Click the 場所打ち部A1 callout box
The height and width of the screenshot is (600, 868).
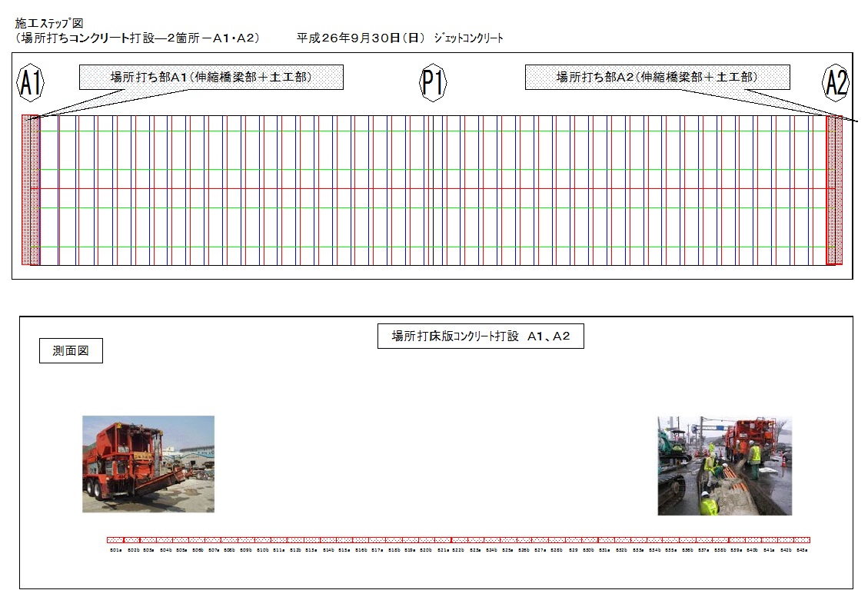(211, 77)
